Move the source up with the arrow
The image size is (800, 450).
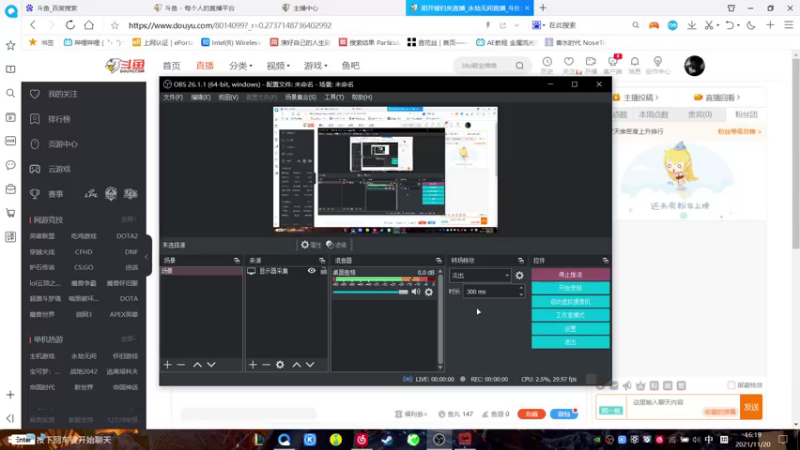pos(296,365)
